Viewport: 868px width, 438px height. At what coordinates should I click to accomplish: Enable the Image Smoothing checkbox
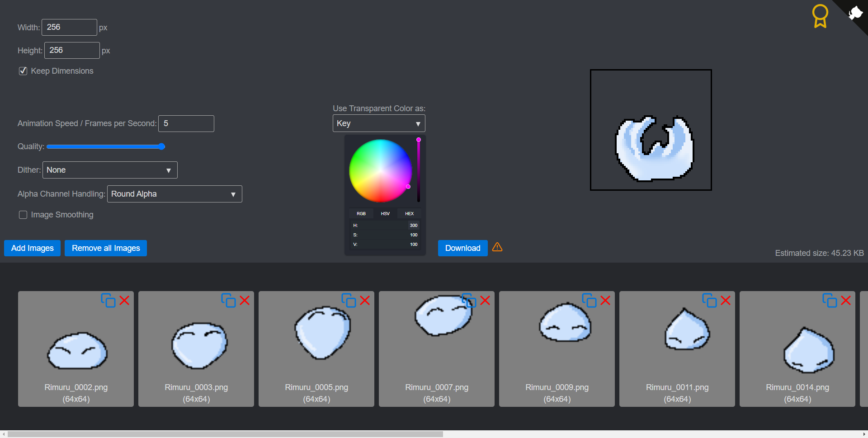23,215
